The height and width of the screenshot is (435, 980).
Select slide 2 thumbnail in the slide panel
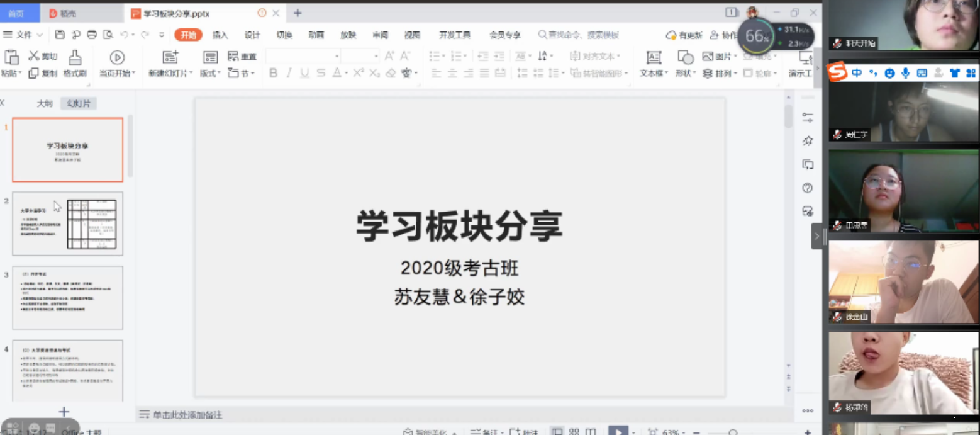(x=68, y=224)
